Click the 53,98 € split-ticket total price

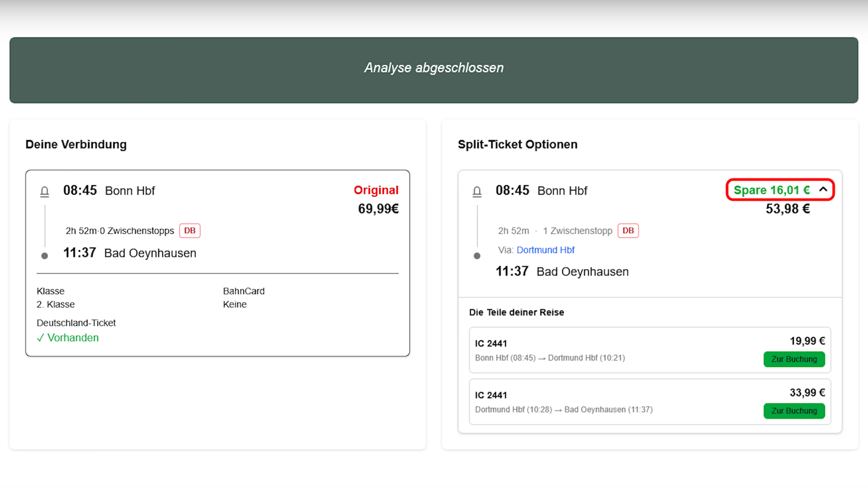pos(788,209)
